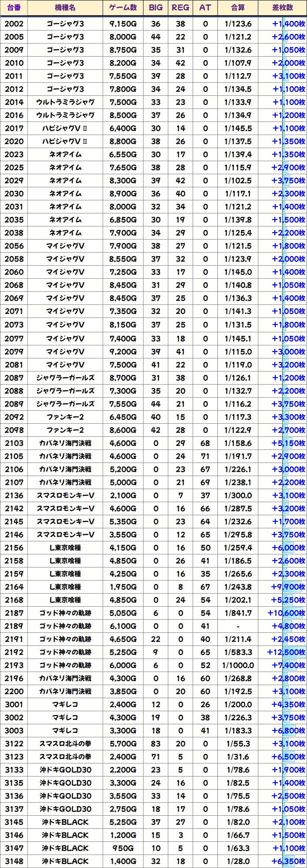Viewport: 307px width, 868px height.
Task: Click the REG column header
Action: pyautogui.click(x=180, y=8)
